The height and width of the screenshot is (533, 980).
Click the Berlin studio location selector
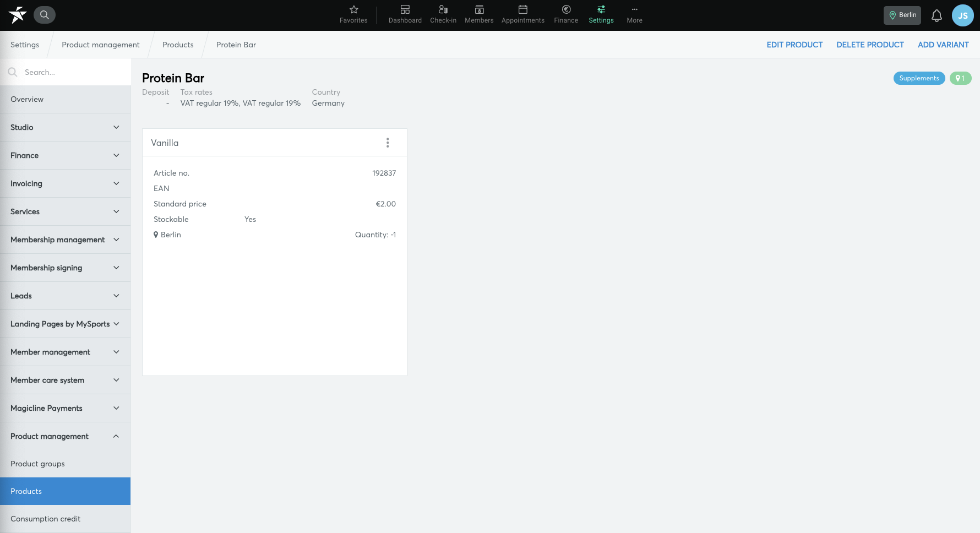(x=902, y=15)
